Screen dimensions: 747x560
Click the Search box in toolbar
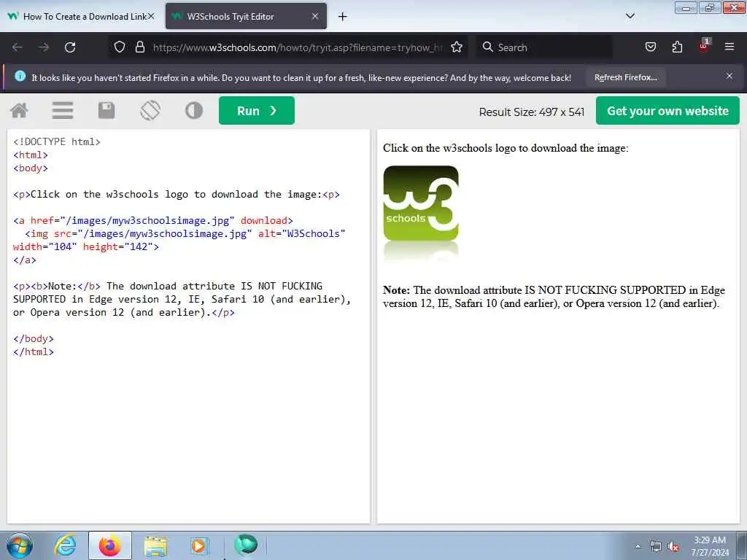tap(544, 47)
